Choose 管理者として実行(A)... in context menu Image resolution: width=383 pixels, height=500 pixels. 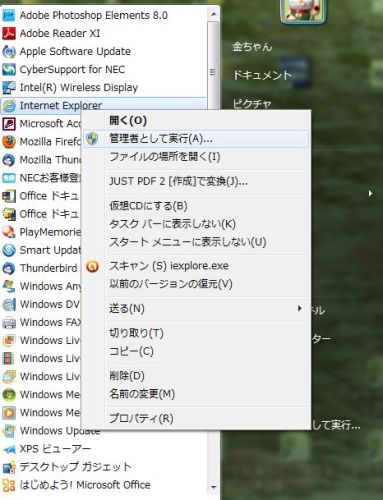coord(196,138)
